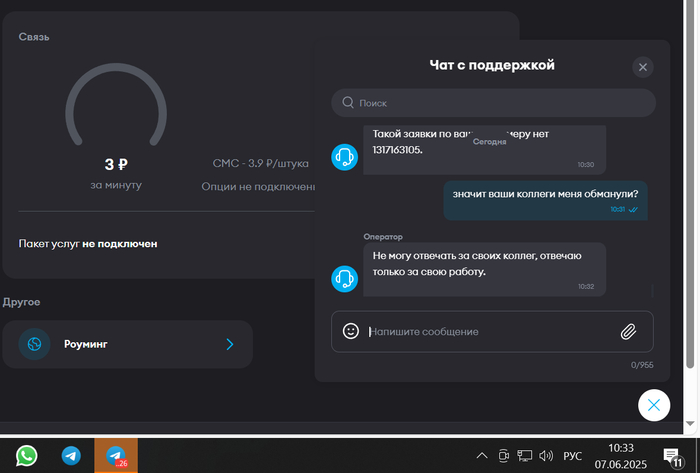The image size is (700, 473).
Task: Close the support chat panel
Action: click(x=643, y=67)
